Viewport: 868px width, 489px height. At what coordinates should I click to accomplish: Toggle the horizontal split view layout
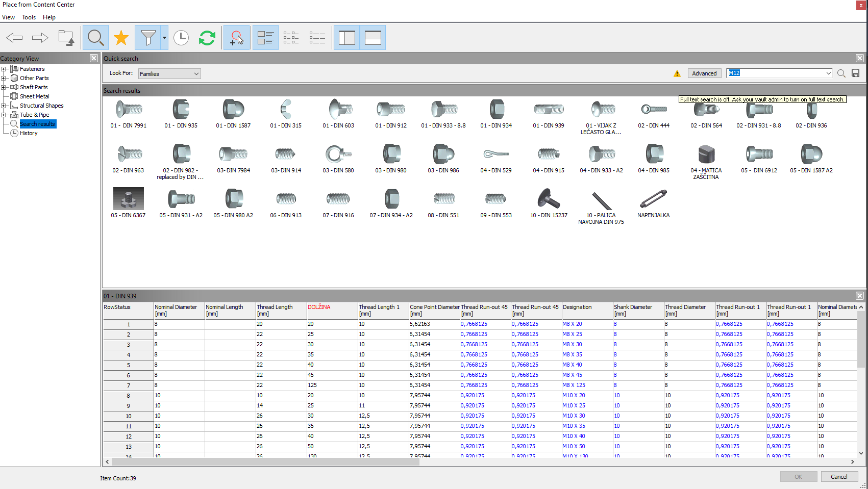pos(373,37)
